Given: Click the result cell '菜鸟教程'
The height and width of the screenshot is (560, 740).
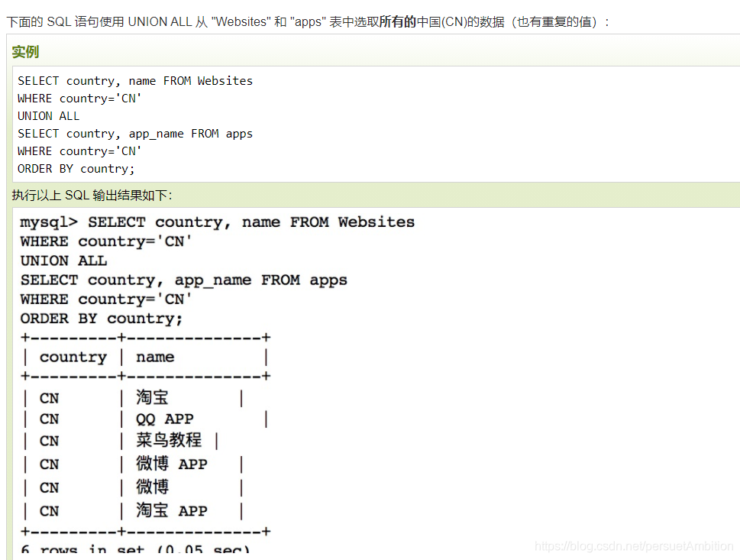Looking at the screenshot, I should coord(169,440).
